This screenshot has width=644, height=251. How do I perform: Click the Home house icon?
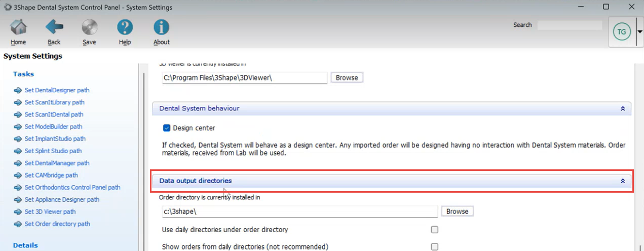[x=19, y=27]
